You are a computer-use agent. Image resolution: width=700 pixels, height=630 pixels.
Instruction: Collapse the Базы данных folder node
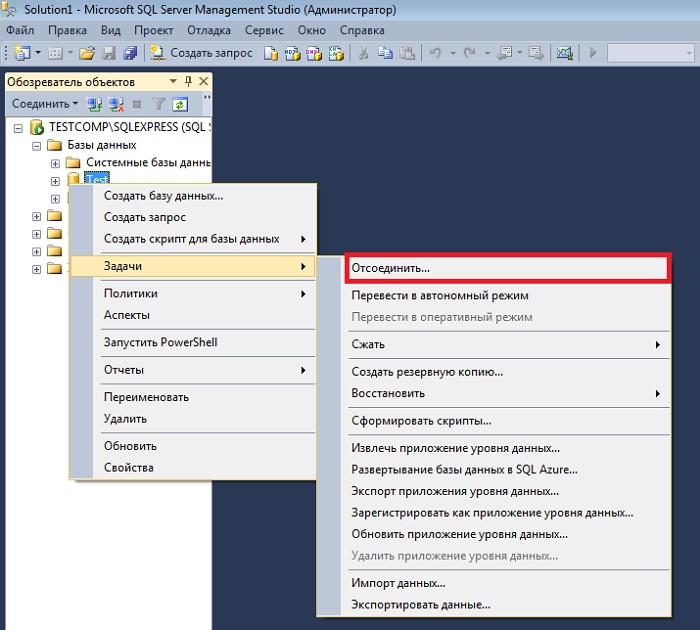37,146
